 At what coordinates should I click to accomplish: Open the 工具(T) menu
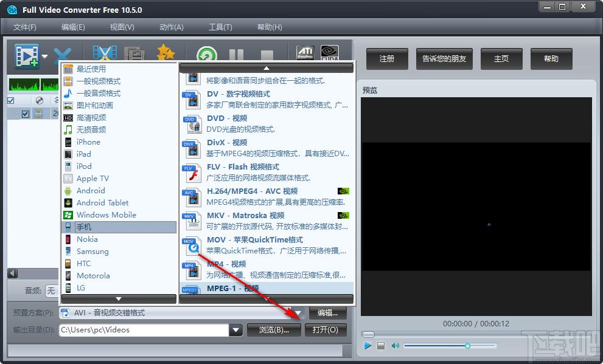coord(220,27)
